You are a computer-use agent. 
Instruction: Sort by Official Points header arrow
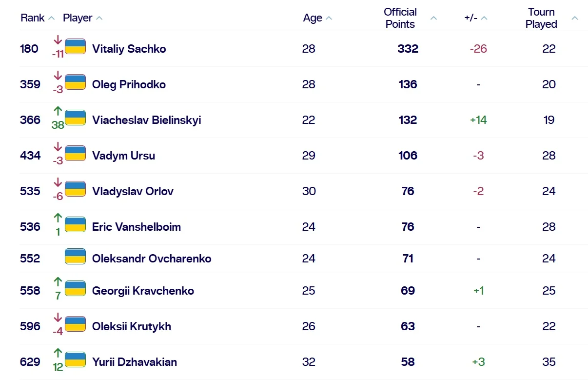point(433,18)
